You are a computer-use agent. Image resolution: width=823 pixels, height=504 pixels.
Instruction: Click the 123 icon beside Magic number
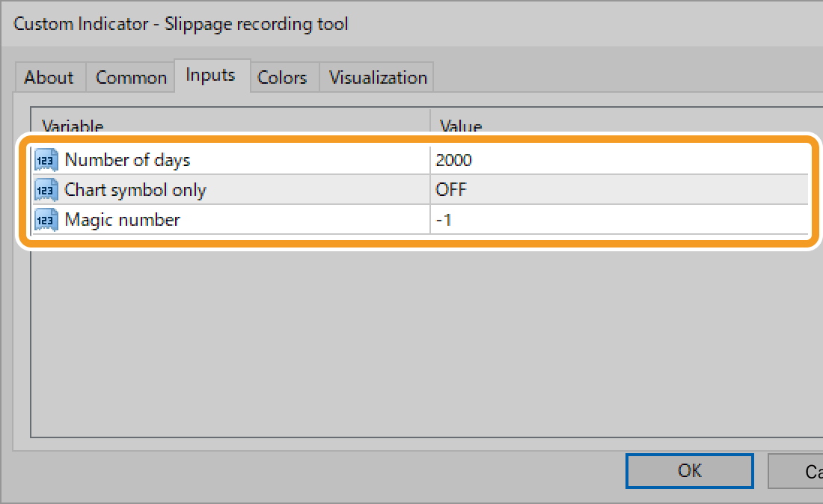[46, 219]
